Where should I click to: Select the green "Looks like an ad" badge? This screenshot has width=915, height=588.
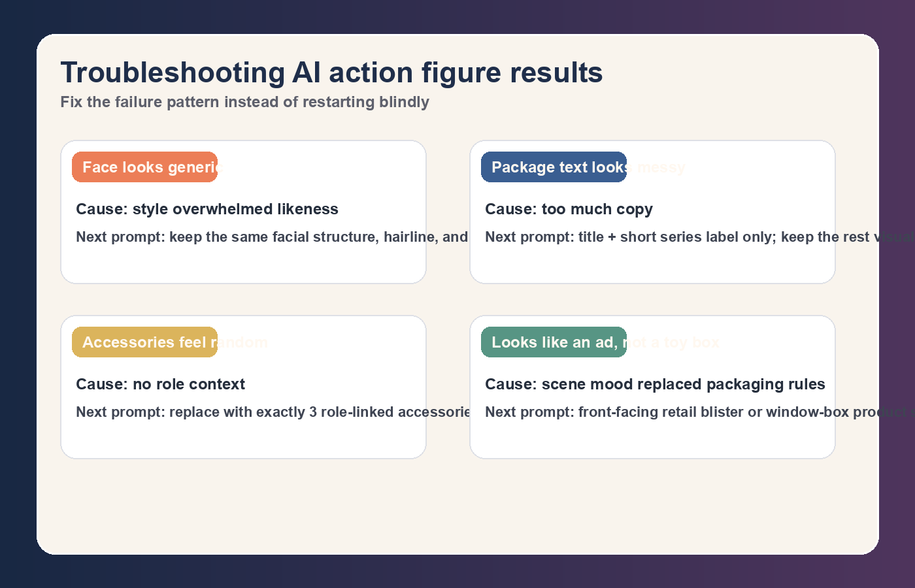(x=554, y=342)
